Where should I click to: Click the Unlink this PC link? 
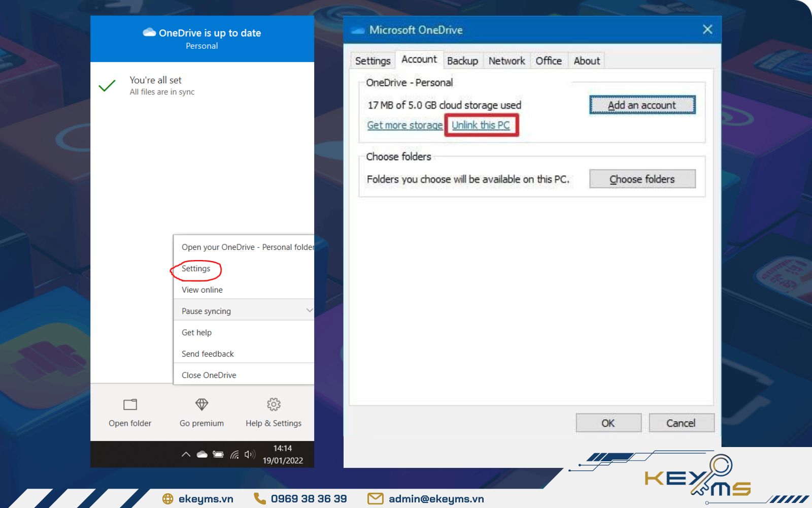481,125
